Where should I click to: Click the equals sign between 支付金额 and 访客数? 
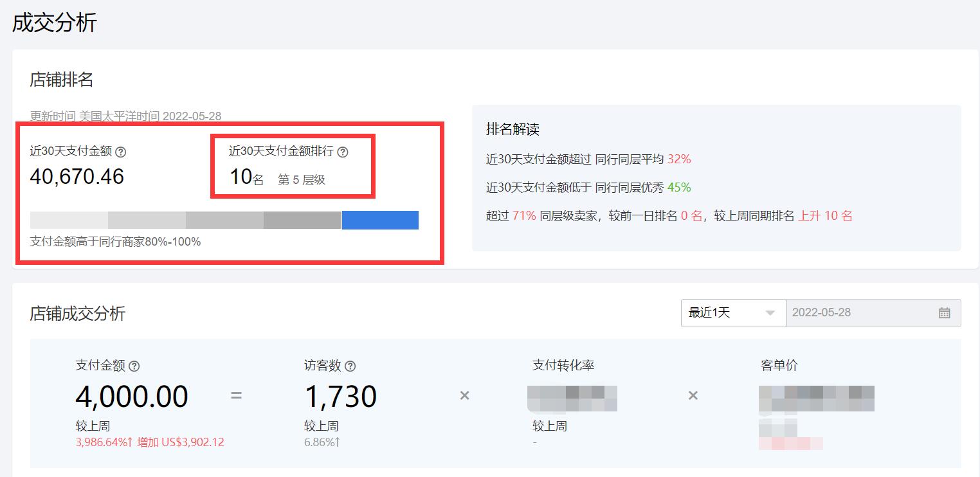(x=237, y=397)
